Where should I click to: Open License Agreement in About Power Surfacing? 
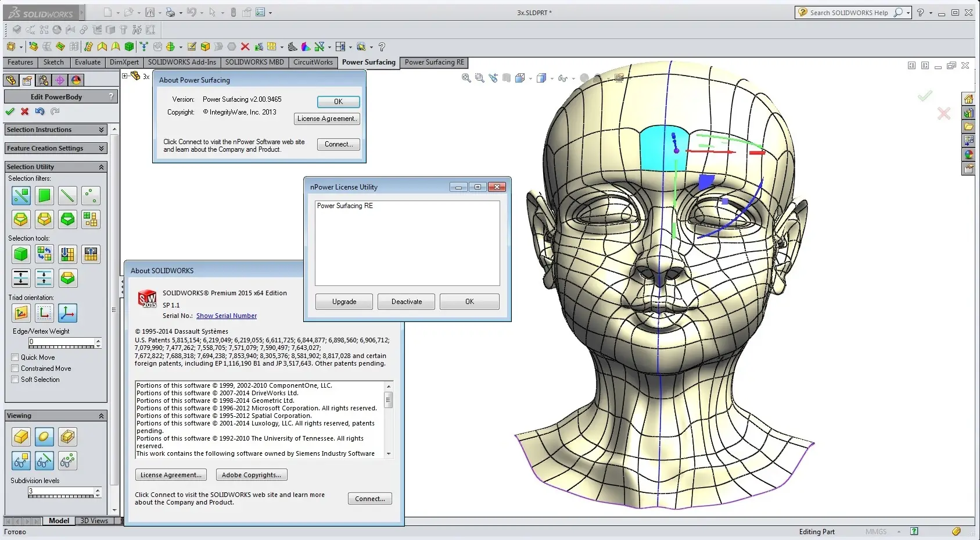(x=327, y=119)
